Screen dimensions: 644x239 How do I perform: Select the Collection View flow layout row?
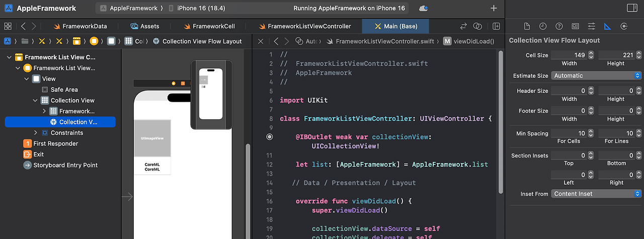(x=60, y=122)
